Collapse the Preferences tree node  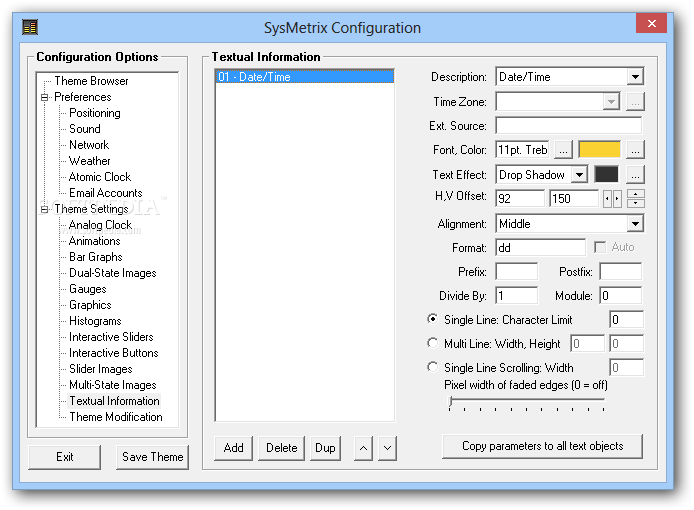[44, 97]
